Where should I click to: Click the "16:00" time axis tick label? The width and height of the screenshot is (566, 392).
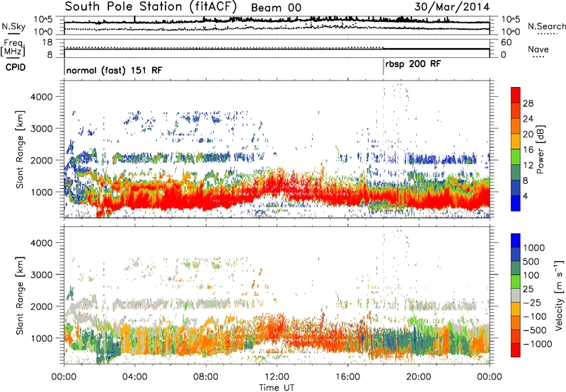click(347, 377)
